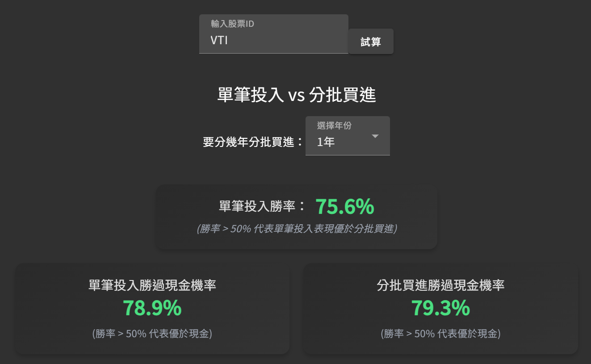
Task: Click the dropdown arrow next to 1年
Action: [x=375, y=136]
